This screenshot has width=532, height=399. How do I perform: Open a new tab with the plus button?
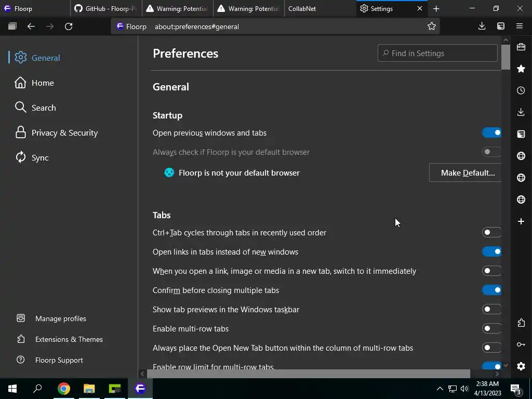click(436, 8)
